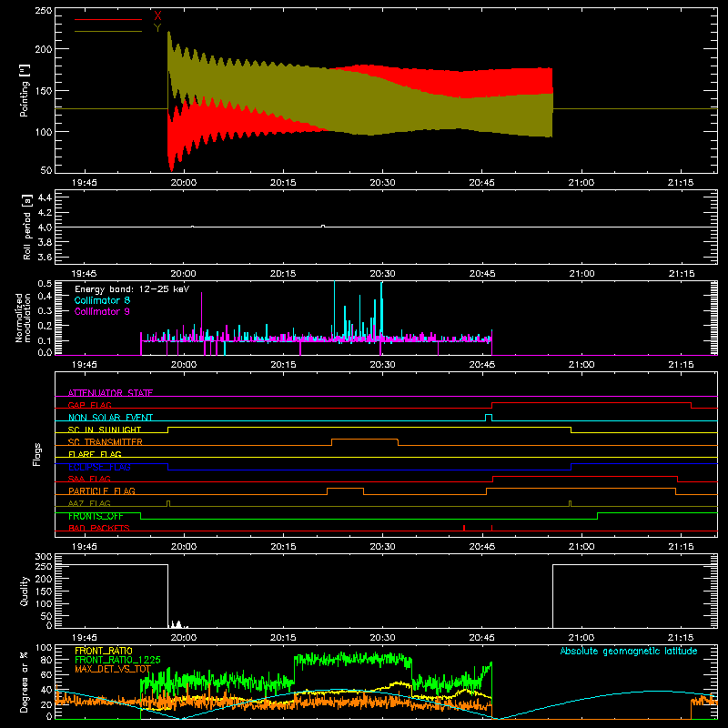This screenshot has height=728, width=728.
Task: Select the olive Y legend label
Action: (157, 28)
